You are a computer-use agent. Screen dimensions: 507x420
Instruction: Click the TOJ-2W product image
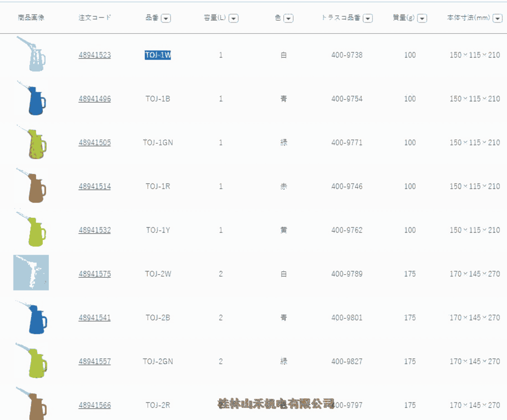coord(31,272)
